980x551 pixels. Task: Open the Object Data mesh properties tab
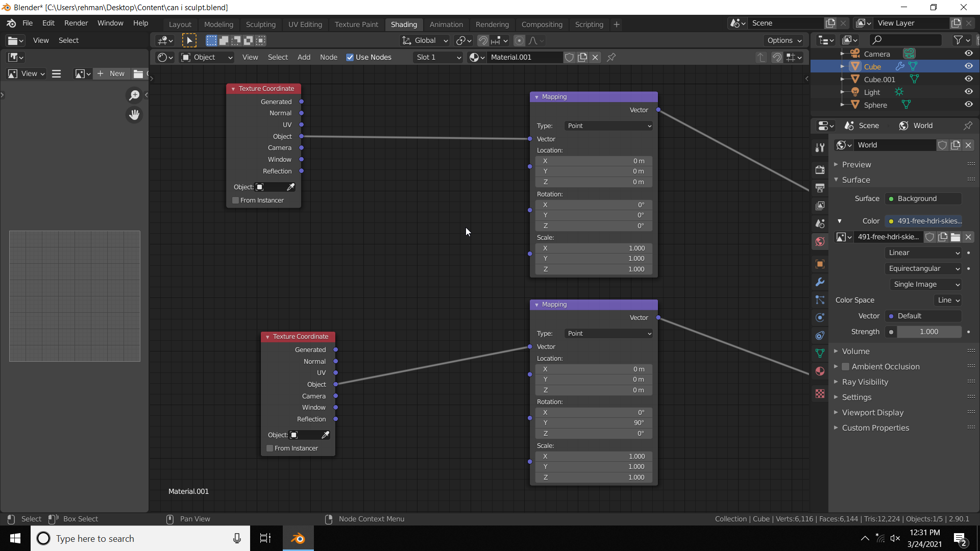click(820, 353)
